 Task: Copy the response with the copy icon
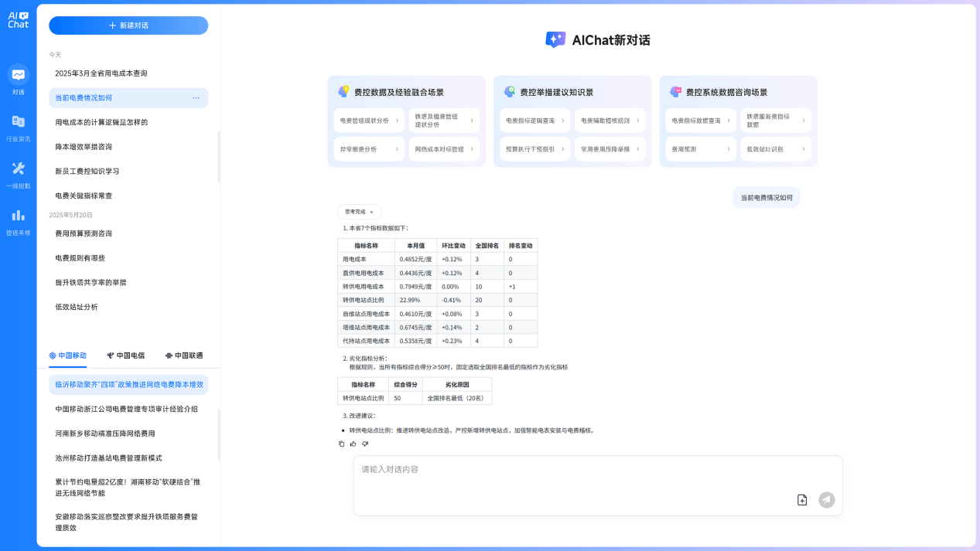point(342,444)
